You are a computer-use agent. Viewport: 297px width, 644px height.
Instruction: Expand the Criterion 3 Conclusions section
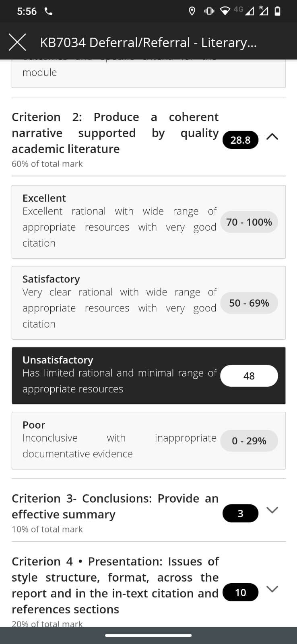click(x=272, y=510)
